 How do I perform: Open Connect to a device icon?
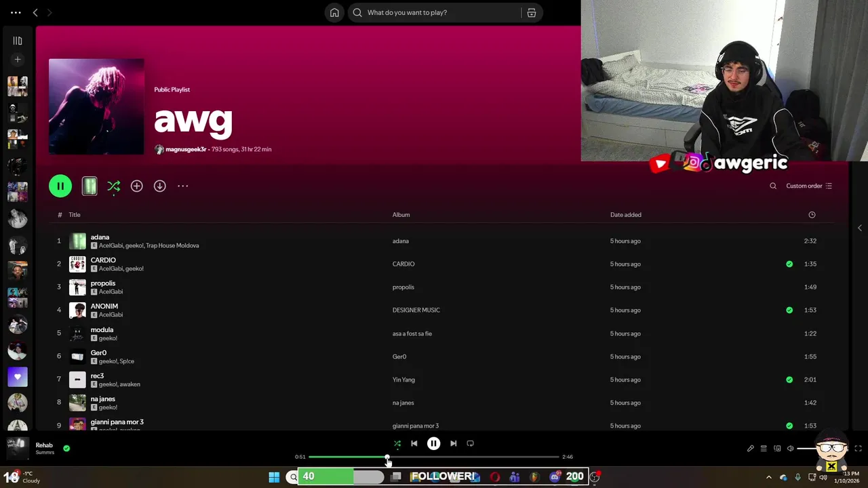(777, 448)
